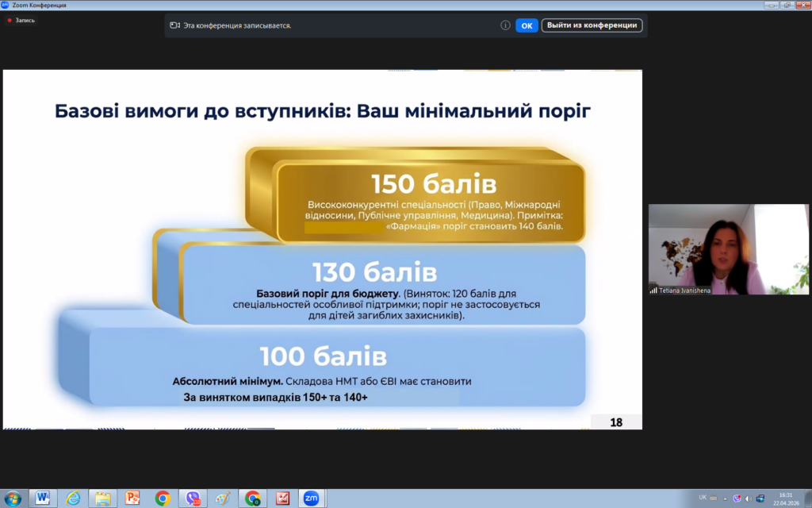Click the Zoom taskbar icon
Screen dimensions: 812x508
pos(312,498)
